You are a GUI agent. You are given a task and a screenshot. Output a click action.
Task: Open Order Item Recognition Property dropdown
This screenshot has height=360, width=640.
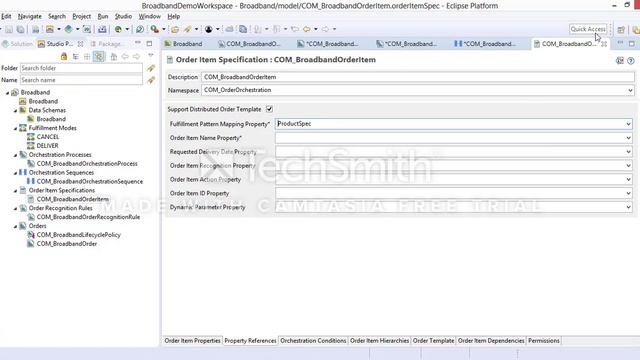pyautogui.click(x=628, y=166)
